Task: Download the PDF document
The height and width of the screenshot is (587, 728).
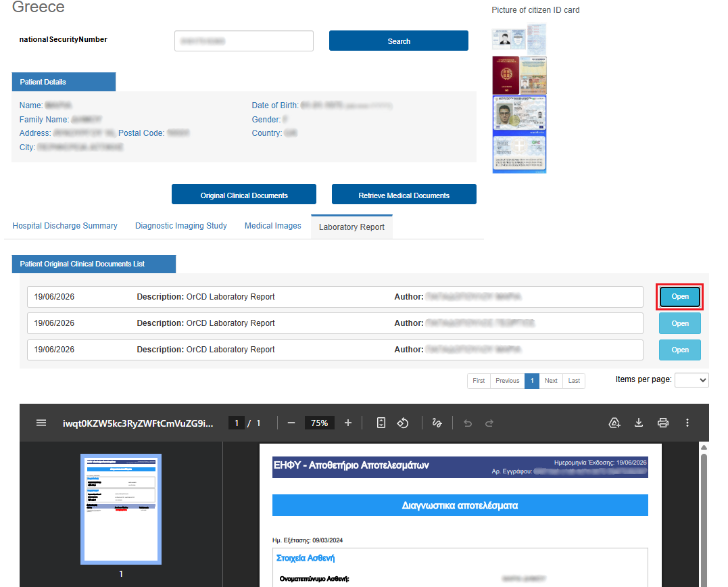Action: [639, 423]
